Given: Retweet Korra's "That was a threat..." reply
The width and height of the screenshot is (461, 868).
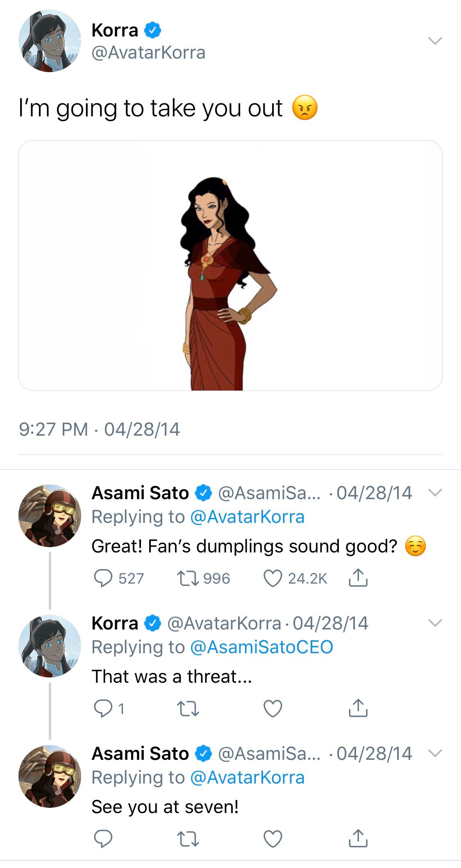Looking at the screenshot, I should click(x=188, y=709).
